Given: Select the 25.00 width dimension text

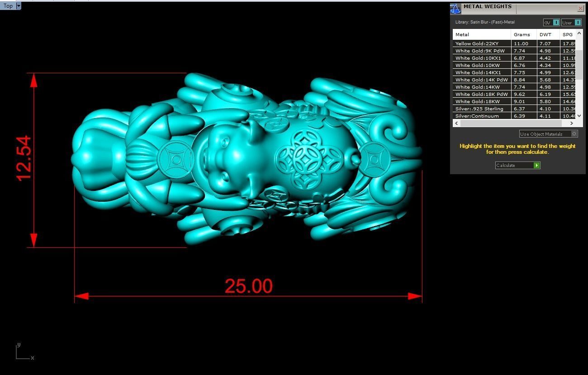Looking at the screenshot, I should [248, 286].
